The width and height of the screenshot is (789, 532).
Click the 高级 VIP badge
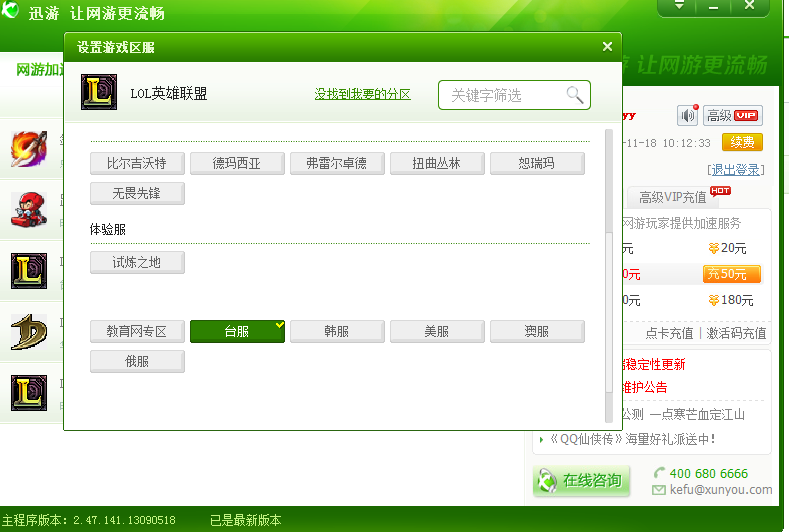click(x=733, y=115)
